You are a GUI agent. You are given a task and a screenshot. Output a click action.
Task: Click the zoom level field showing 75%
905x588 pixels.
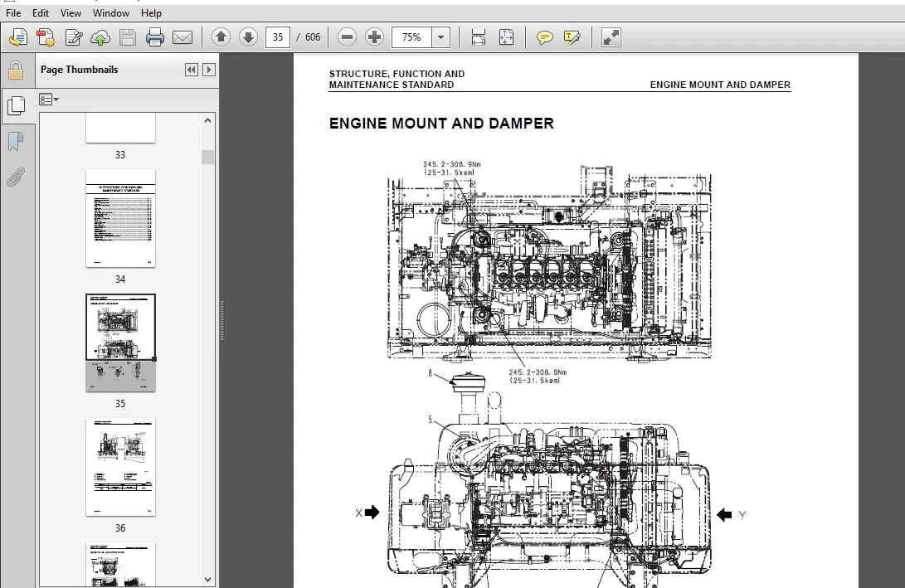click(411, 37)
